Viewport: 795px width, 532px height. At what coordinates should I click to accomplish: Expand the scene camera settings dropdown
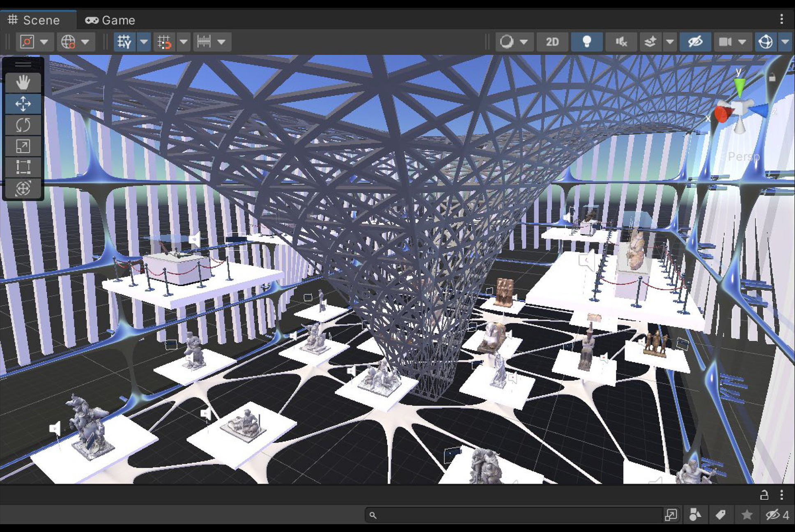click(x=742, y=42)
